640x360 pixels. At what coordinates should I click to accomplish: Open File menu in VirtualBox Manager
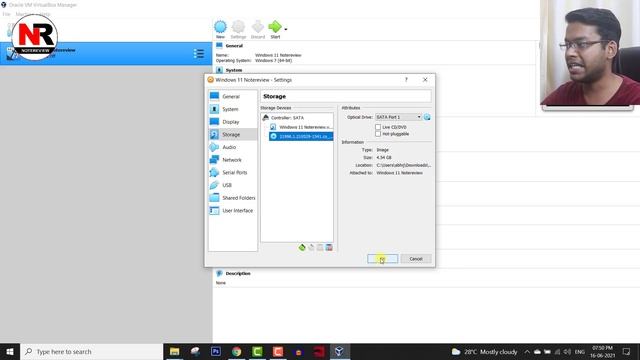7,14
